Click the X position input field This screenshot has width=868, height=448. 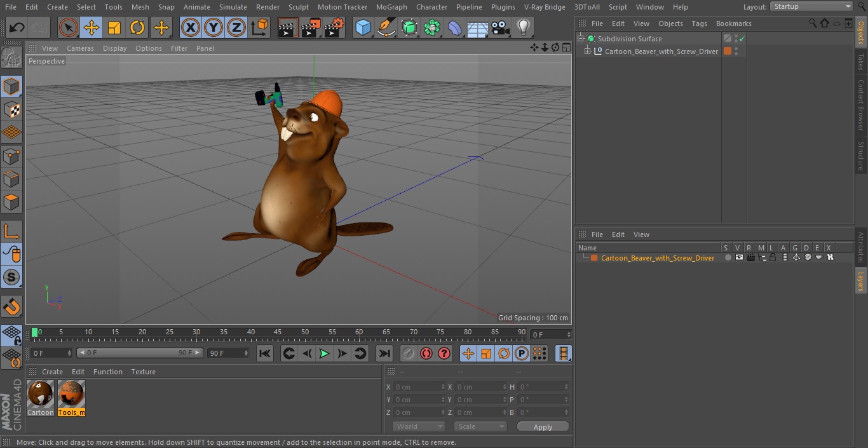[419, 387]
